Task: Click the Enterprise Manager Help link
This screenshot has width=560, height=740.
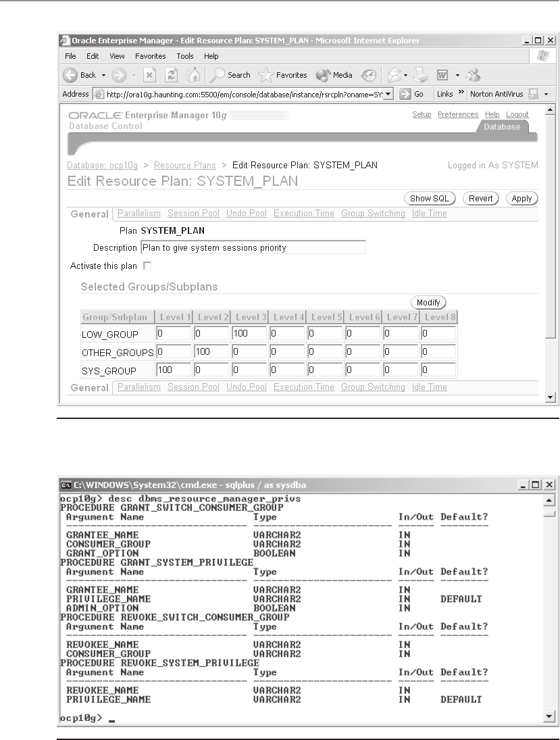Action: click(492, 115)
